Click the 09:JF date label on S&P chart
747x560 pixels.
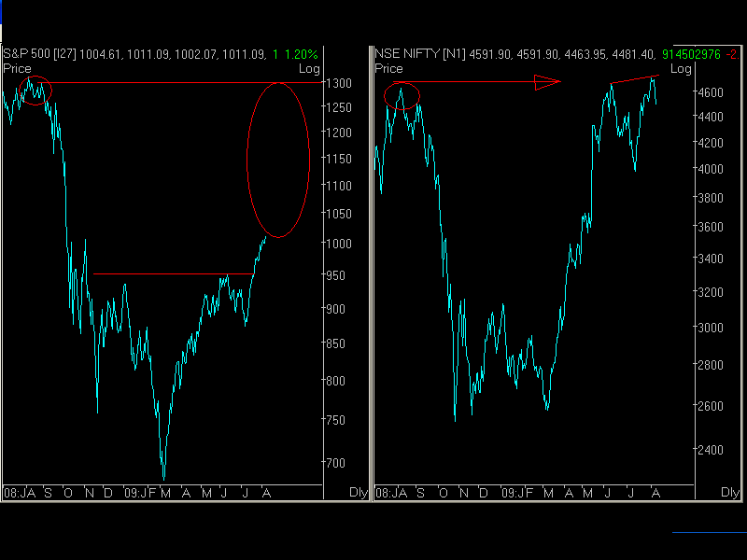point(140,493)
